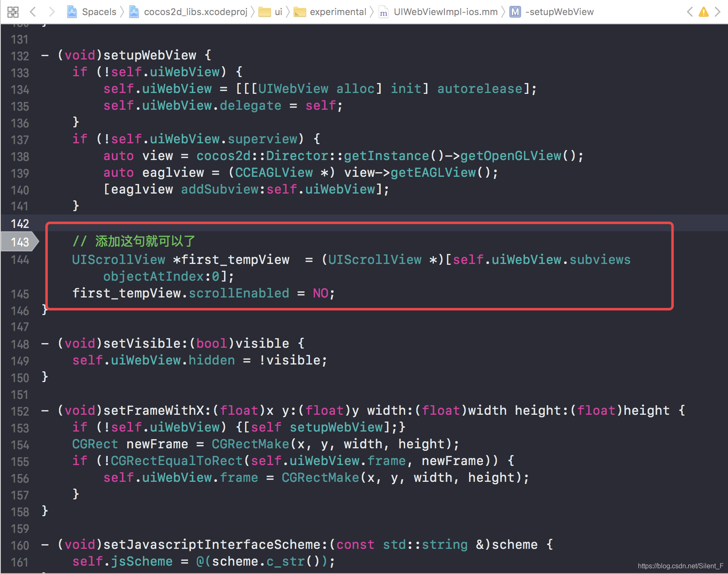The width and height of the screenshot is (728, 574).
Task: Click the yellow warning issue icon
Action: pyautogui.click(x=704, y=12)
